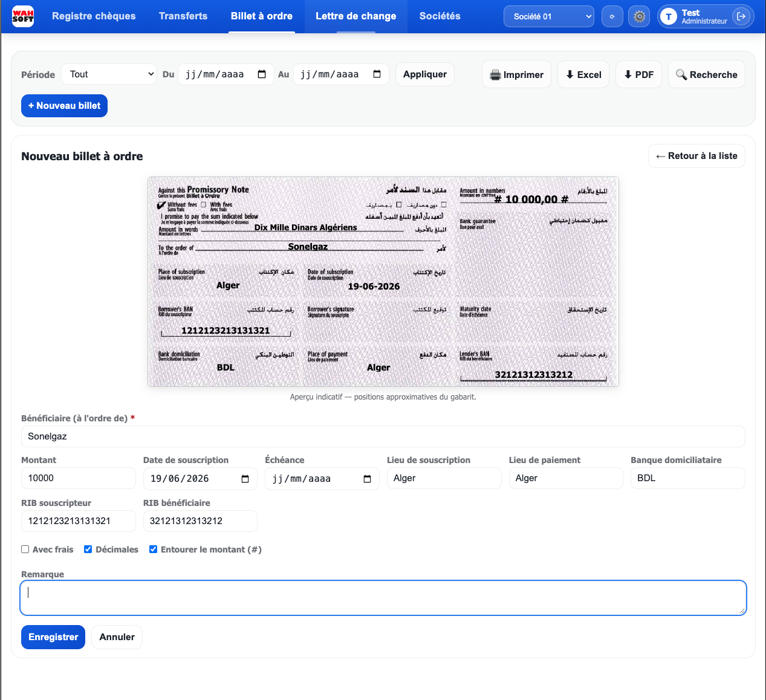The height and width of the screenshot is (700, 766).
Task: Focus RIB bénéficiaire input
Action: (200, 521)
